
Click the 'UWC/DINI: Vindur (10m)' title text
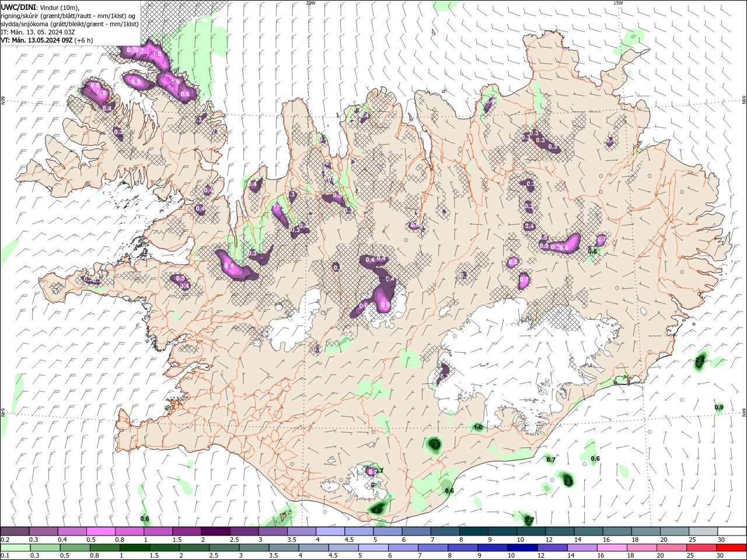click(x=39, y=7)
